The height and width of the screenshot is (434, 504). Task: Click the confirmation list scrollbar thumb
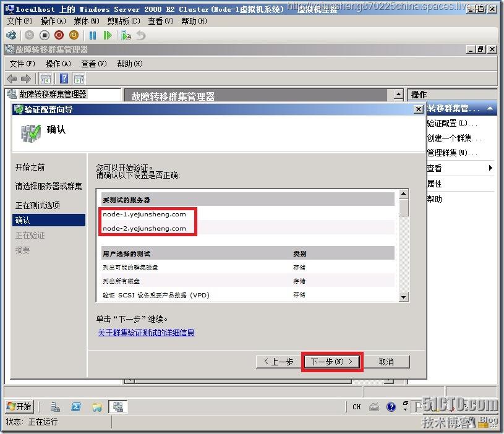click(x=404, y=208)
